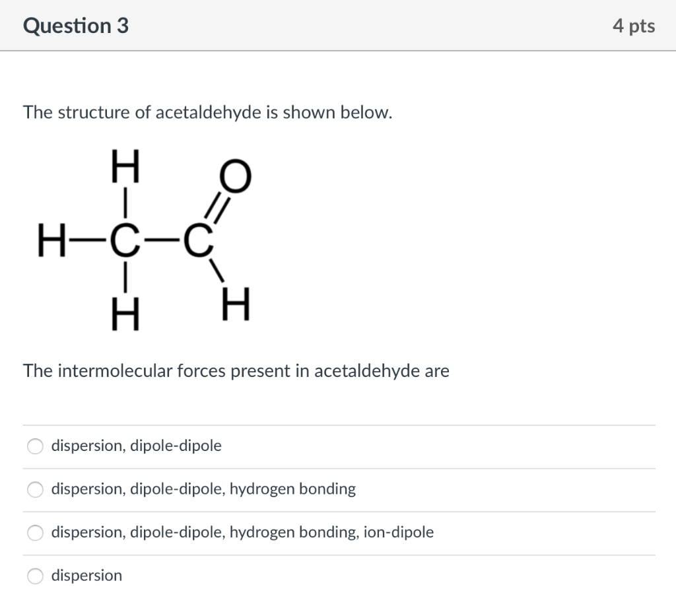Click the "4 pts" point value label

(x=634, y=26)
